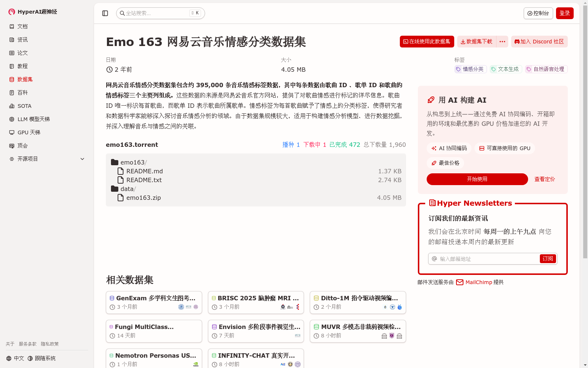The height and width of the screenshot is (368, 588).
Task: Click the emo163 folder icon
Action: pos(114,162)
